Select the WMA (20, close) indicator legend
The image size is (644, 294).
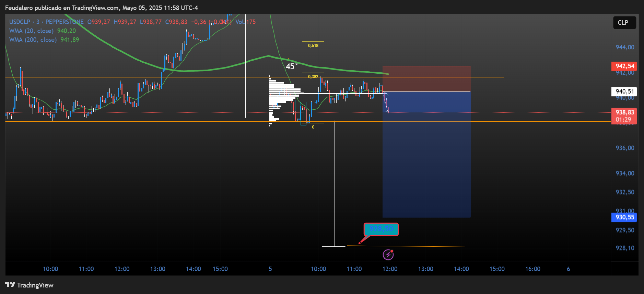(x=31, y=31)
